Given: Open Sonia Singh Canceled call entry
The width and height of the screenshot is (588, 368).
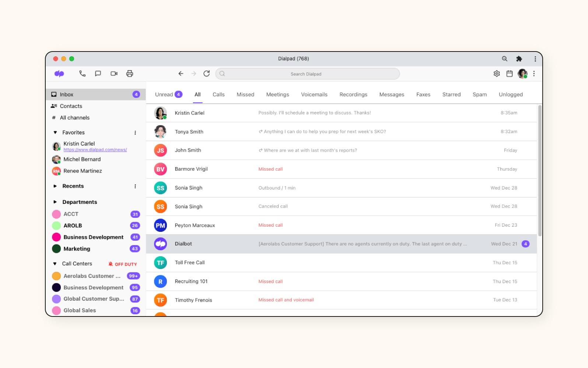Looking at the screenshot, I should click(x=342, y=206).
